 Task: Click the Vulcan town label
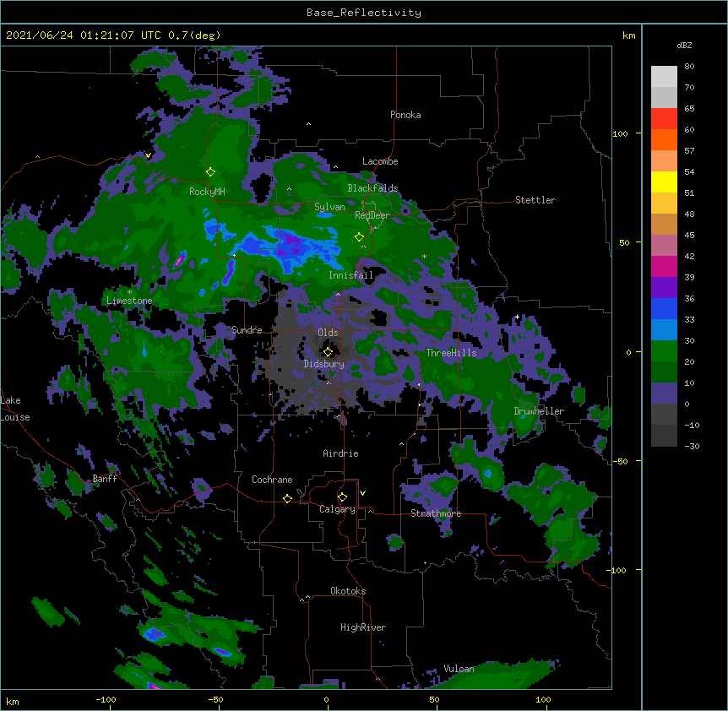point(459,669)
